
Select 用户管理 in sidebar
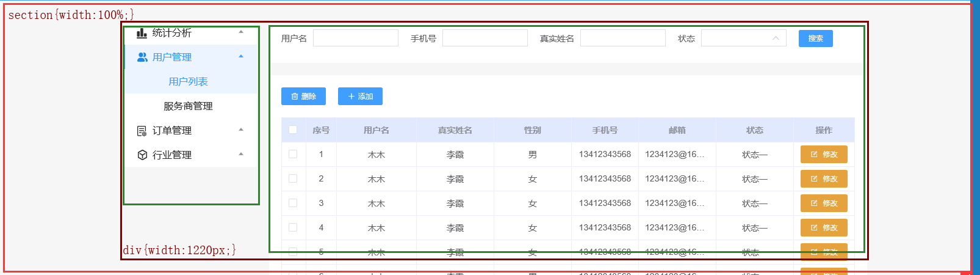172,57
